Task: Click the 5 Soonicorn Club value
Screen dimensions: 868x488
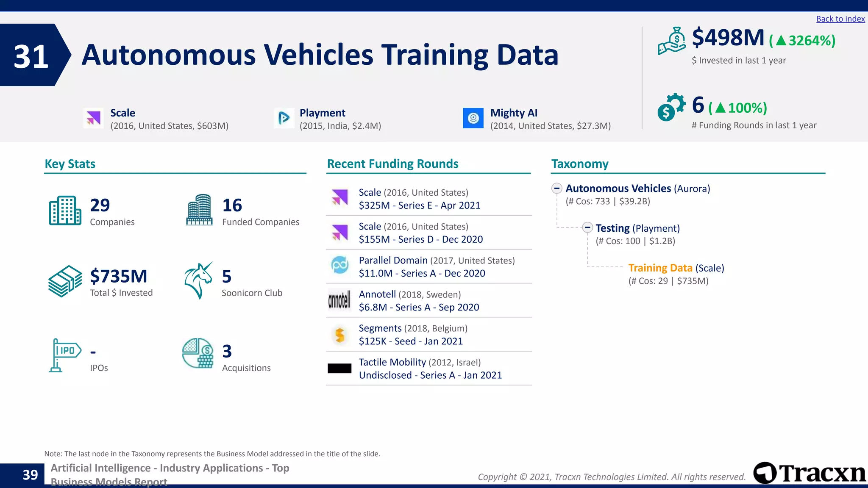Action: 227,277
